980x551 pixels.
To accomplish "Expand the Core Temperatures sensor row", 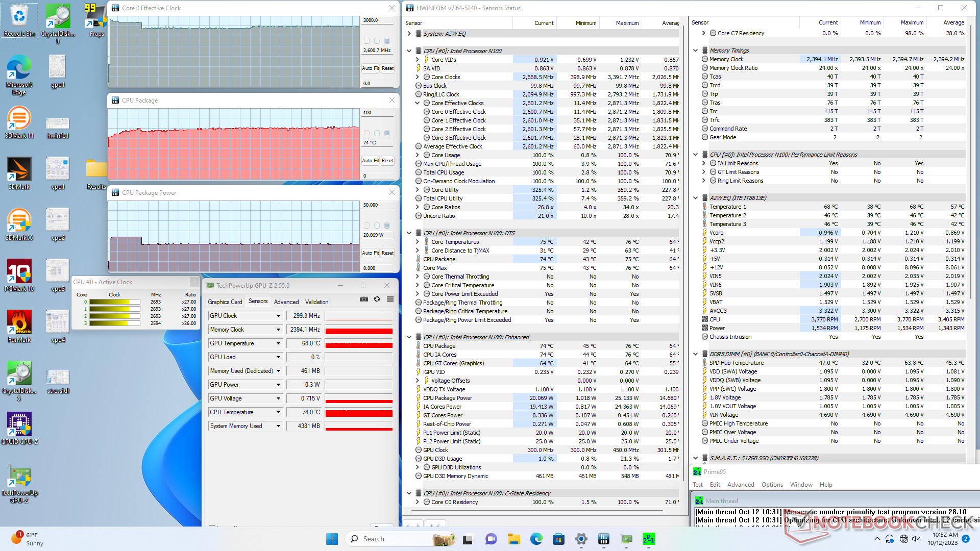I will coord(418,242).
